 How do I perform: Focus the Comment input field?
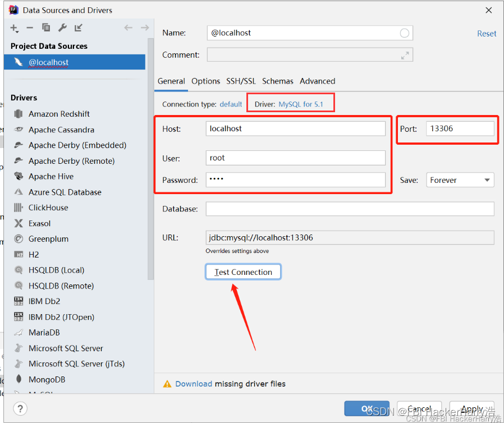pos(310,55)
